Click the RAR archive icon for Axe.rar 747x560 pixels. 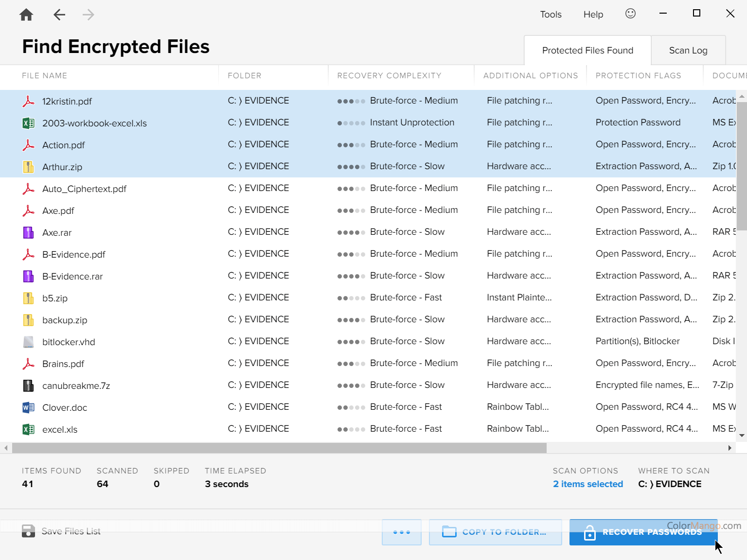click(29, 232)
